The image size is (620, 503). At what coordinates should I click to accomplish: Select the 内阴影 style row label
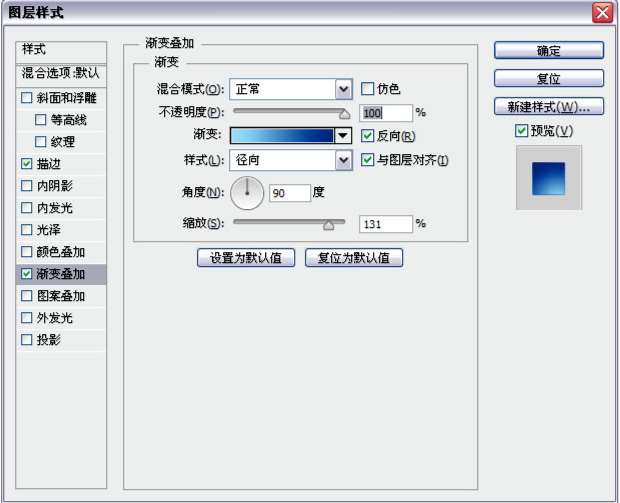(x=55, y=185)
